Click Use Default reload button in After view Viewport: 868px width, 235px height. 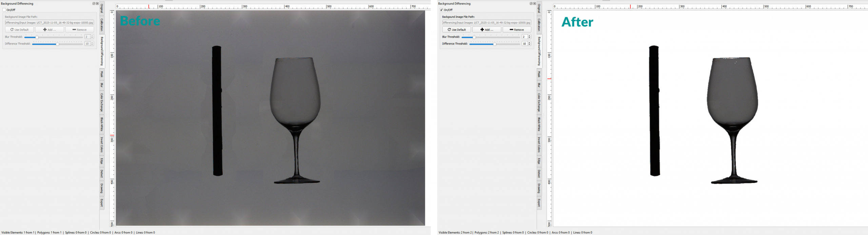pos(456,30)
